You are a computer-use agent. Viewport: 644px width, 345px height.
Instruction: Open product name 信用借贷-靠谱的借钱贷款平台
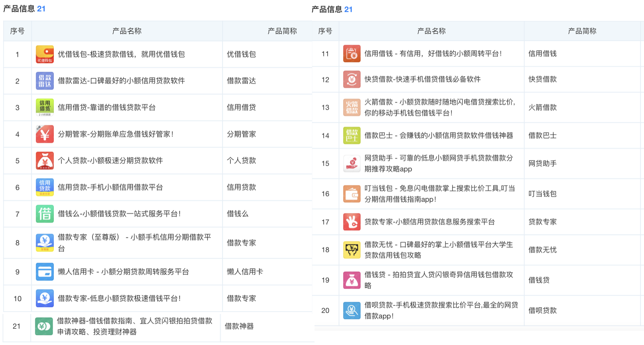click(107, 107)
